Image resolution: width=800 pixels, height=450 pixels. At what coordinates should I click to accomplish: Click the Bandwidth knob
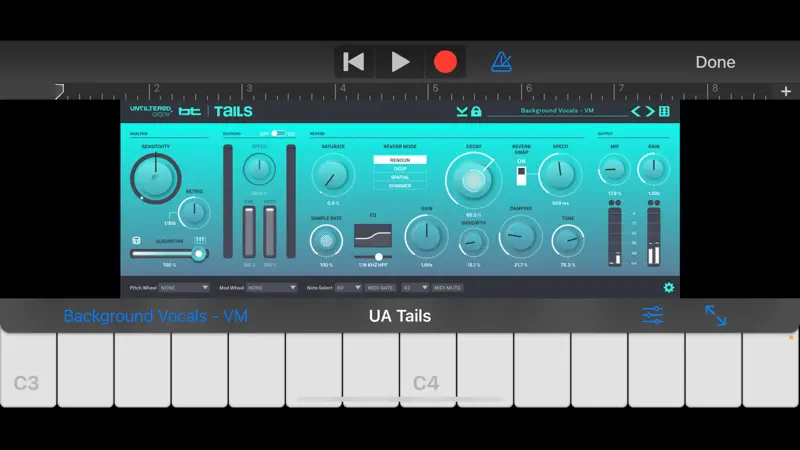point(473,242)
